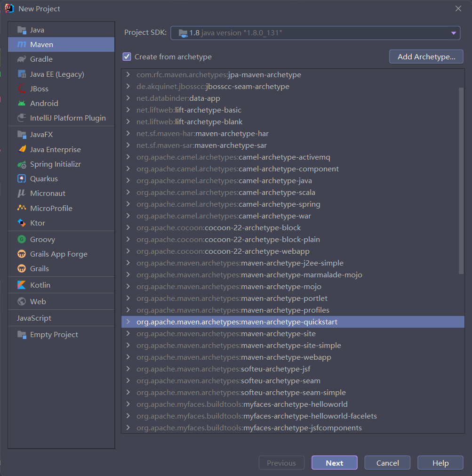Click the Maven 'm' icon
This screenshot has height=476, width=472.
pos(22,44)
